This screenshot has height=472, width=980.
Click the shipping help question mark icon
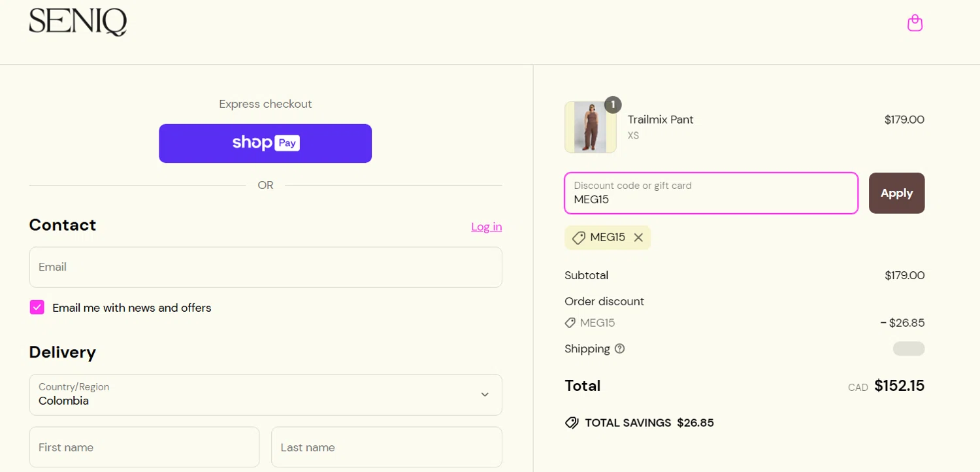[619, 348]
